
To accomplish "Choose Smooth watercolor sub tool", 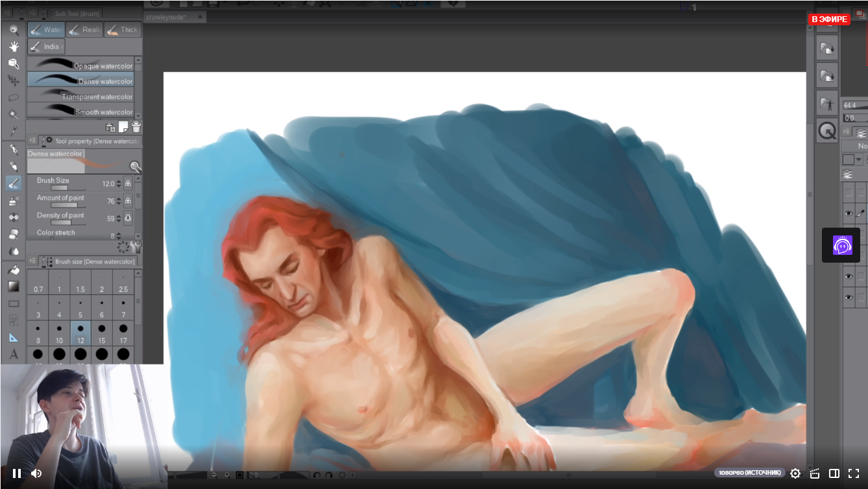I will click(x=80, y=111).
